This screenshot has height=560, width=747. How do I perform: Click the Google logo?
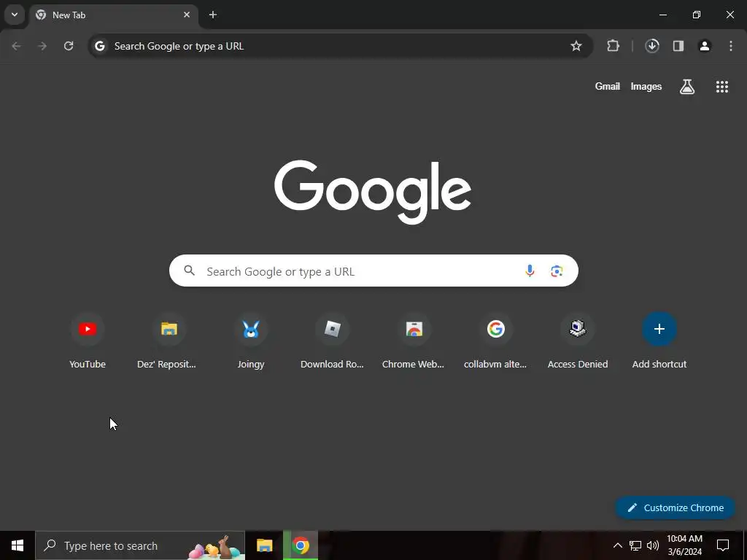[373, 192]
